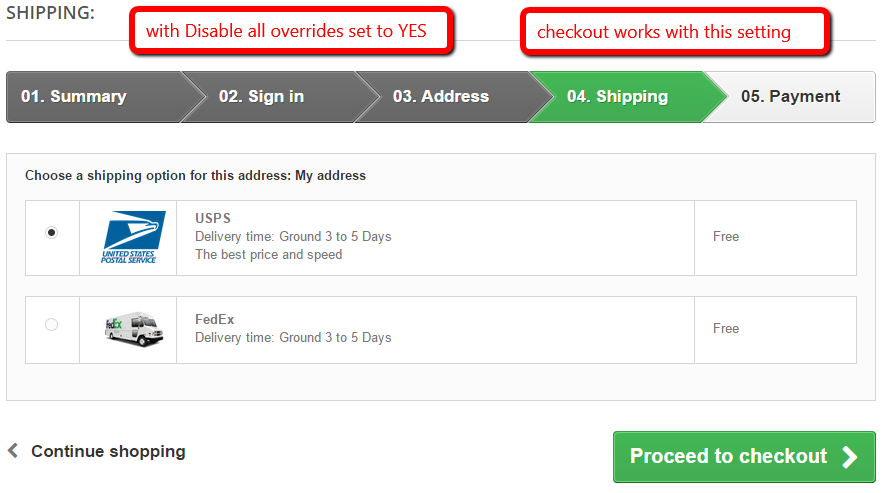This screenshot has height=493, width=885.
Task: Click the FedEx truck icon
Action: coord(129,329)
